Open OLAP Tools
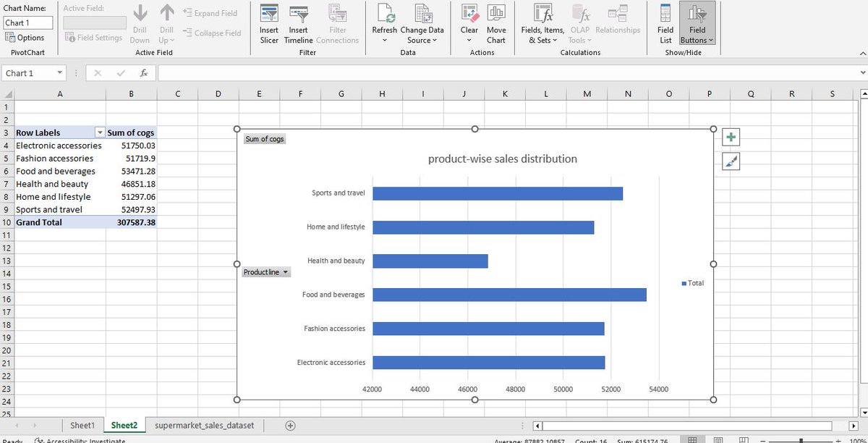 [579, 23]
